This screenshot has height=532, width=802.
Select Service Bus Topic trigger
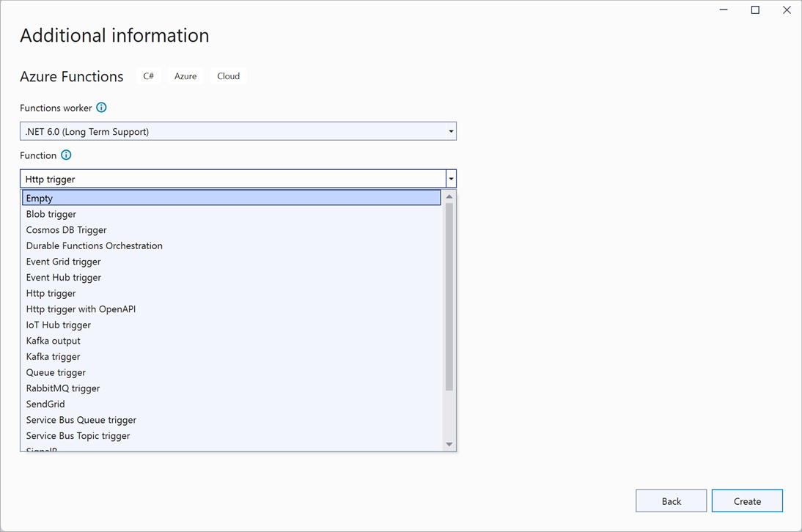(78, 436)
